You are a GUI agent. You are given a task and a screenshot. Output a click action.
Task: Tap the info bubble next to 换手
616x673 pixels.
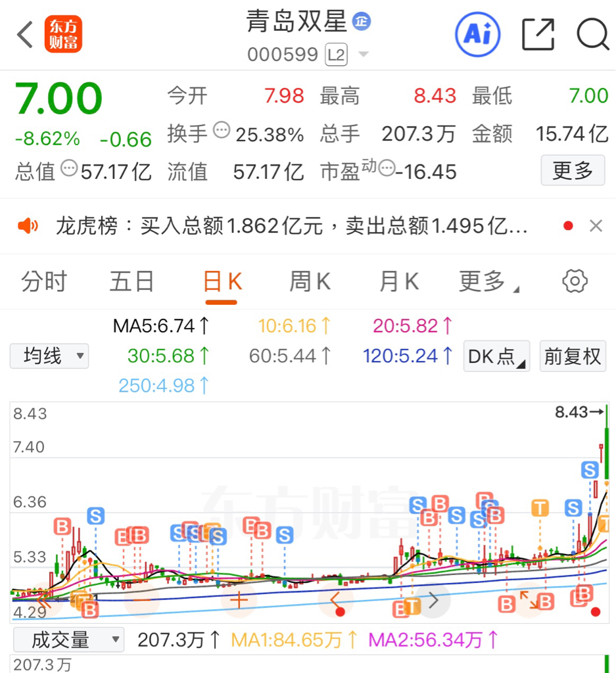(x=222, y=130)
